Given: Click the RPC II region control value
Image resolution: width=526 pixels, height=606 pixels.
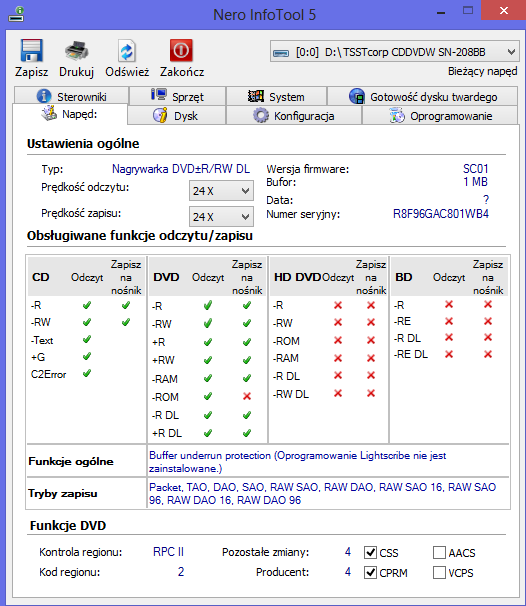Looking at the screenshot, I should (169, 552).
